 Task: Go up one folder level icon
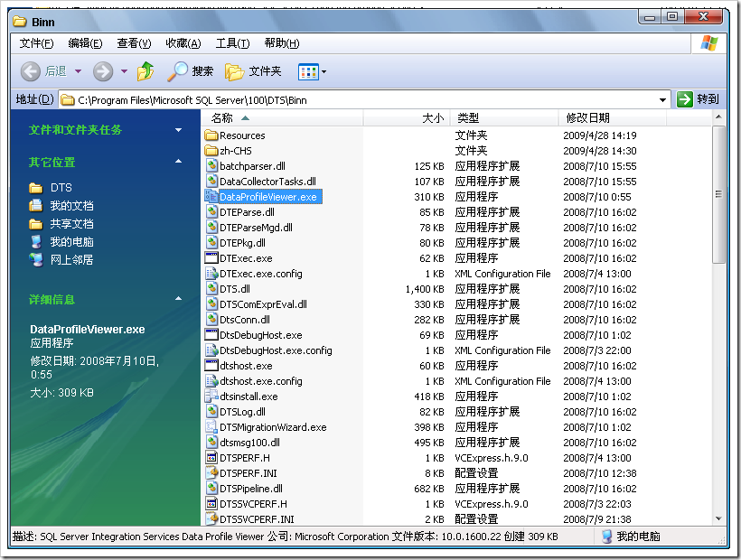coord(145,71)
